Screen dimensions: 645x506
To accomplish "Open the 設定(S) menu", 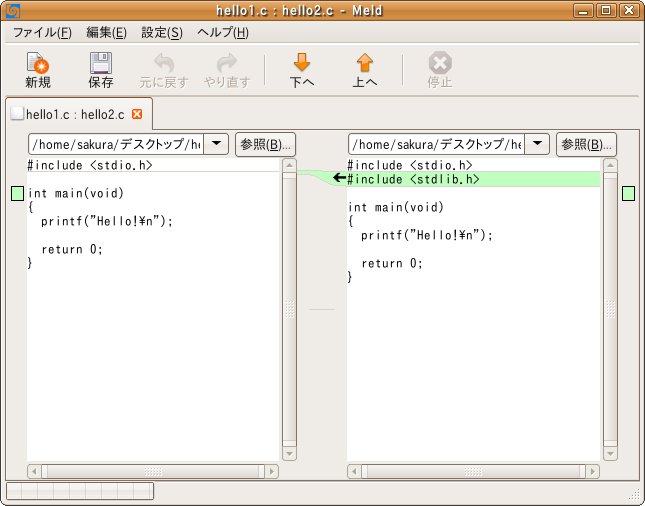I will pos(162,32).
